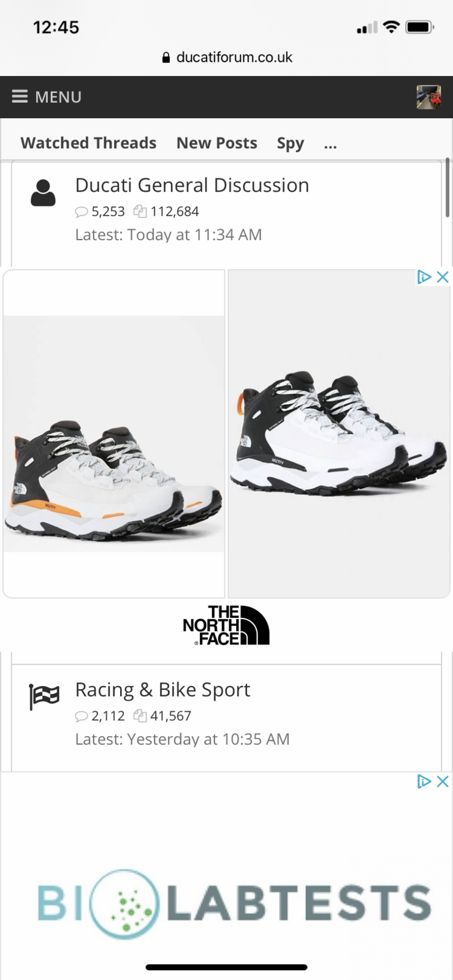This screenshot has height=980, width=453.
Task: Close the BioLabTests ad
Action: pyautogui.click(x=443, y=782)
